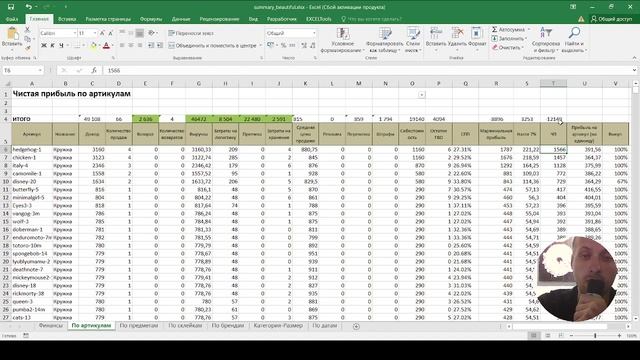Toggle center text alignment icon
This screenshot has width=640, height=360.
131,45
